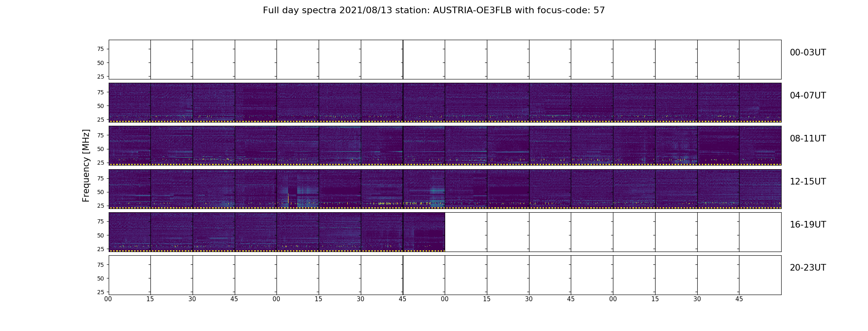
Task: Select the "08-11UT" row label
Action: (x=808, y=139)
